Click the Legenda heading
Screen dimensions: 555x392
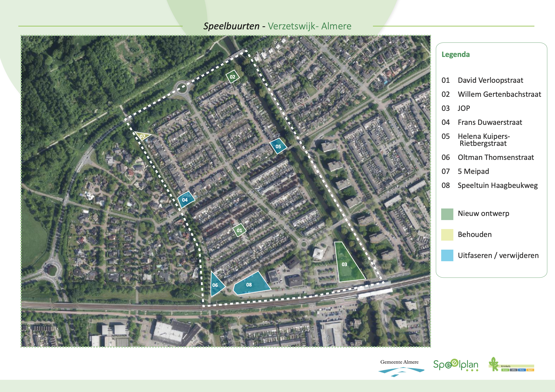[455, 54]
